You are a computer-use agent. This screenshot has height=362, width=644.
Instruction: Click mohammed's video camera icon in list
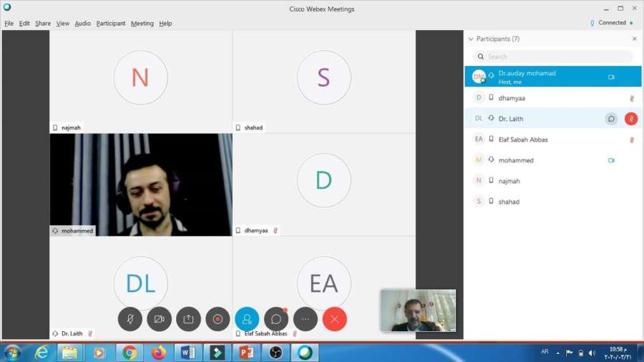tap(611, 160)
